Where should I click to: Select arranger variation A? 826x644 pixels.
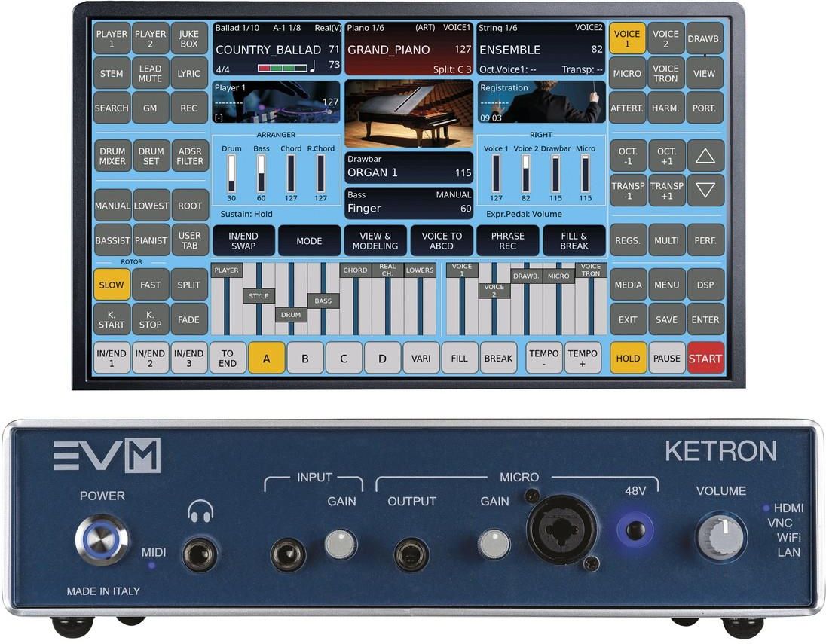[267, 358]
